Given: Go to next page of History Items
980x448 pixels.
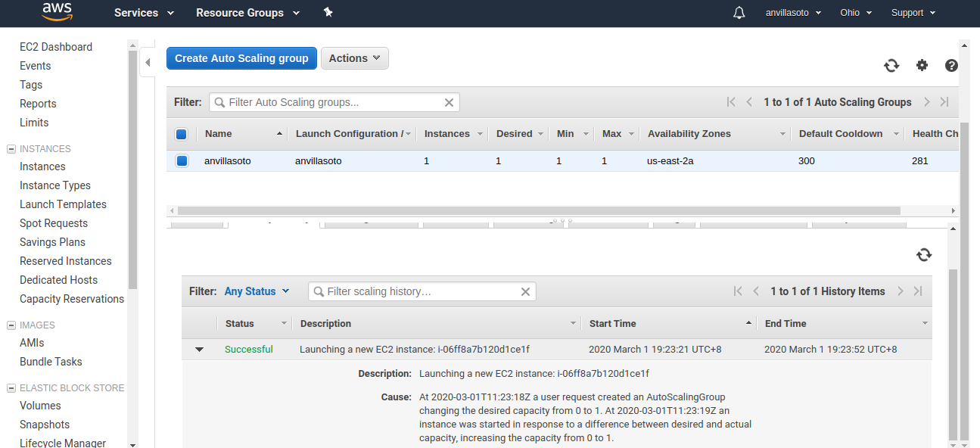Looking at the screenshot, I should [x=901, y=291].
